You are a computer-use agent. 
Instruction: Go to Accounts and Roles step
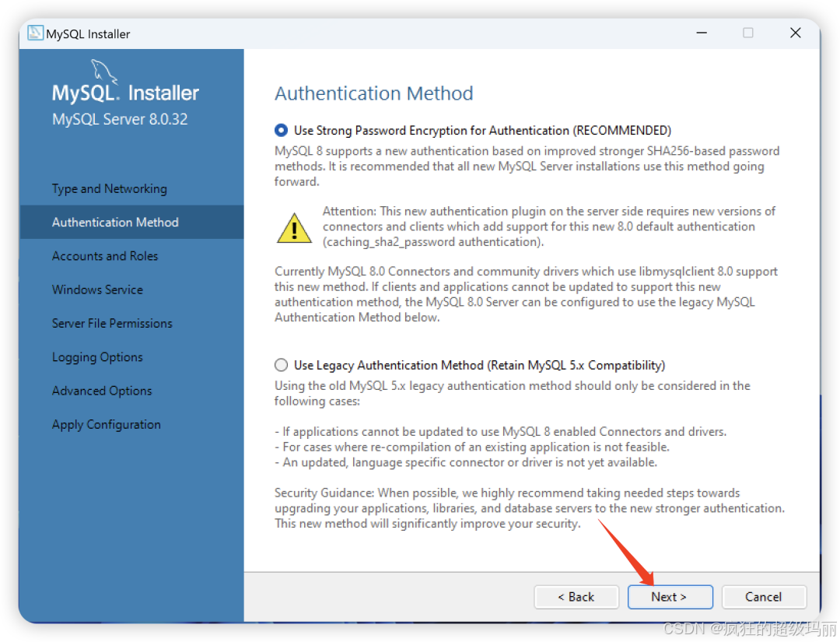[x=105, y=256]
